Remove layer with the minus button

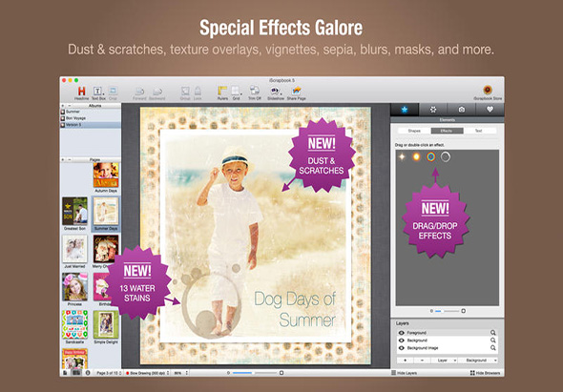422,361
